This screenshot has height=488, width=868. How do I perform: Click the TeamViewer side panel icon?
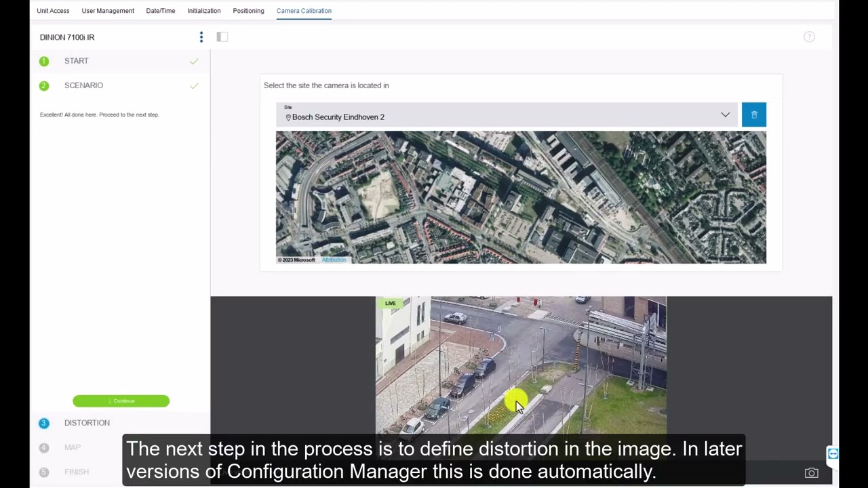833,454
